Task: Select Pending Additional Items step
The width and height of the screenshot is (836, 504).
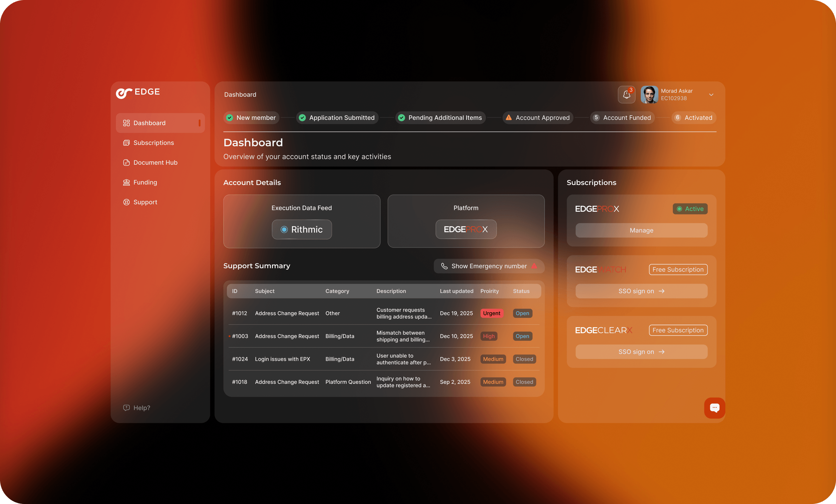Action: tap(440, 118)
